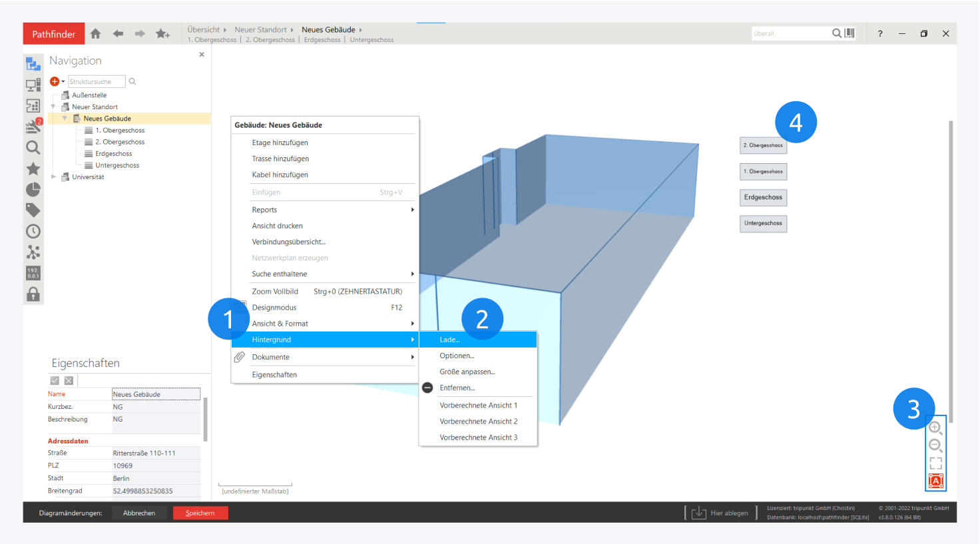Open the clock history icon in sidebar
This screenshot has width=980, height=544.
click(x=33, y=231)
